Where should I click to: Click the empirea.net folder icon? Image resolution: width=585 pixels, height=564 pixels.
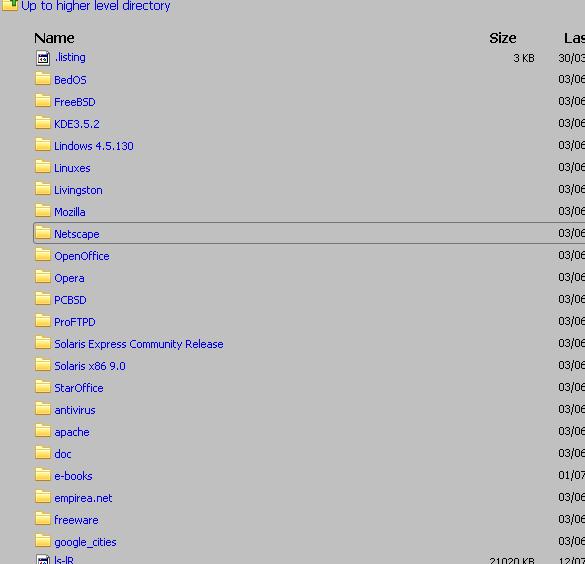pyautogui.click(x=43, y=497)
